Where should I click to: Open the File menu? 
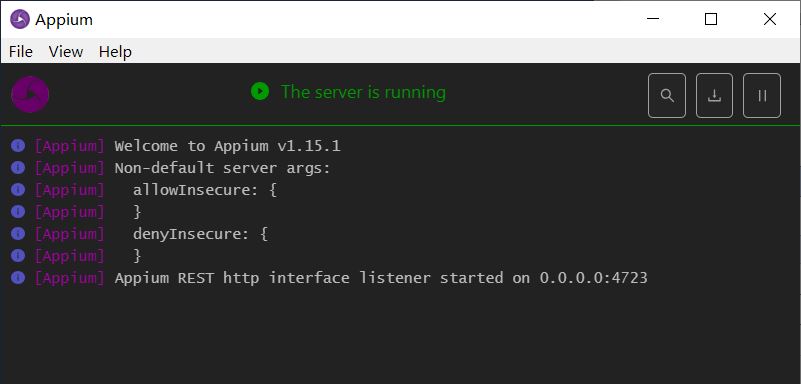pyautogui.click(x=21, y=52)
